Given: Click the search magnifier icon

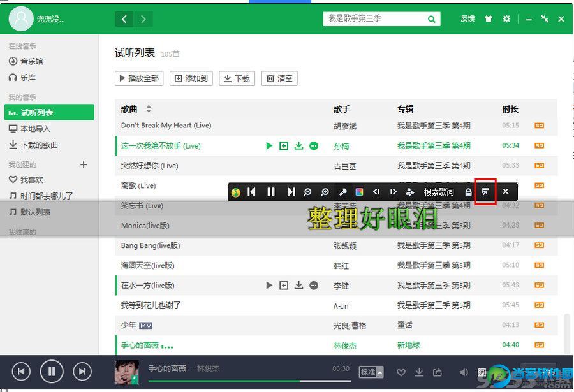Looking at the screenshot, I should (x=432, y=19).
